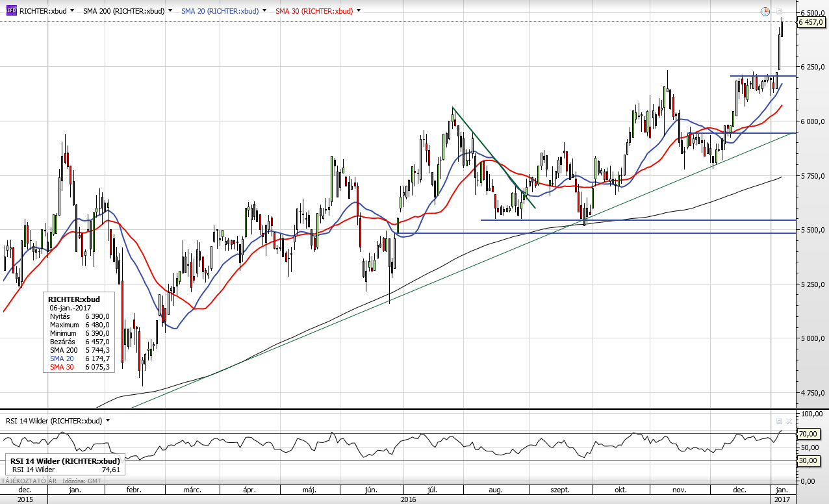Close the RSI indicator panel
This screenshot has width=829, height=504.
[x=789, y=421]
